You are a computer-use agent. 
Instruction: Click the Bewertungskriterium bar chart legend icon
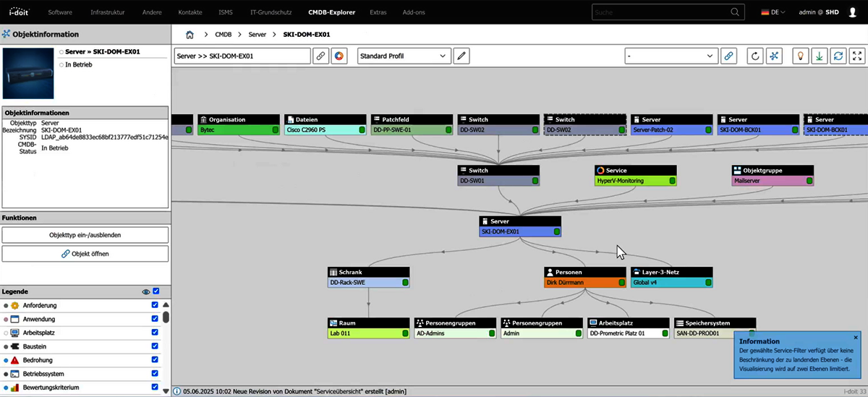[x=14, y=388]
